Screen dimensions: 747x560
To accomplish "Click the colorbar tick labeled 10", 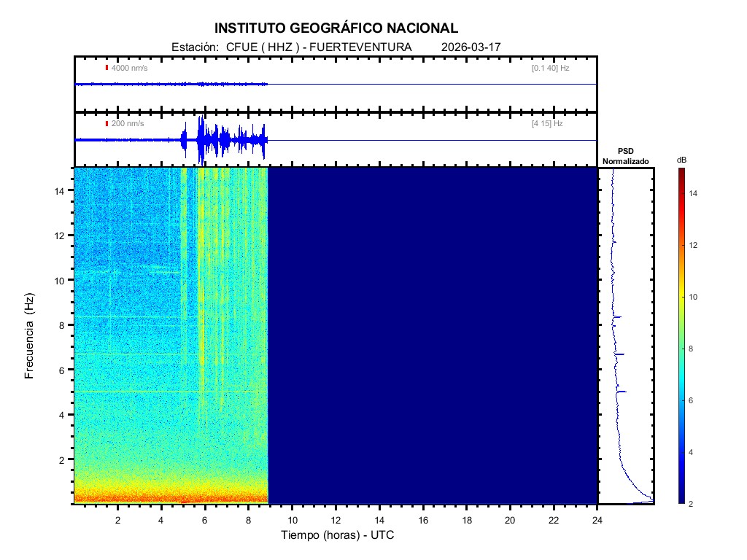I will pyautogui.click(x=694, y=297).
